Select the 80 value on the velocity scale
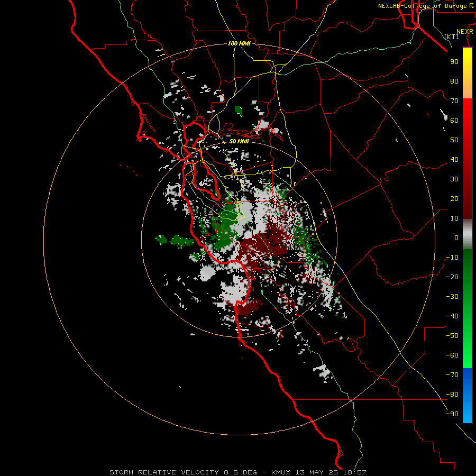Viewport: 476px width, 476px height. [x=454, y=81]
